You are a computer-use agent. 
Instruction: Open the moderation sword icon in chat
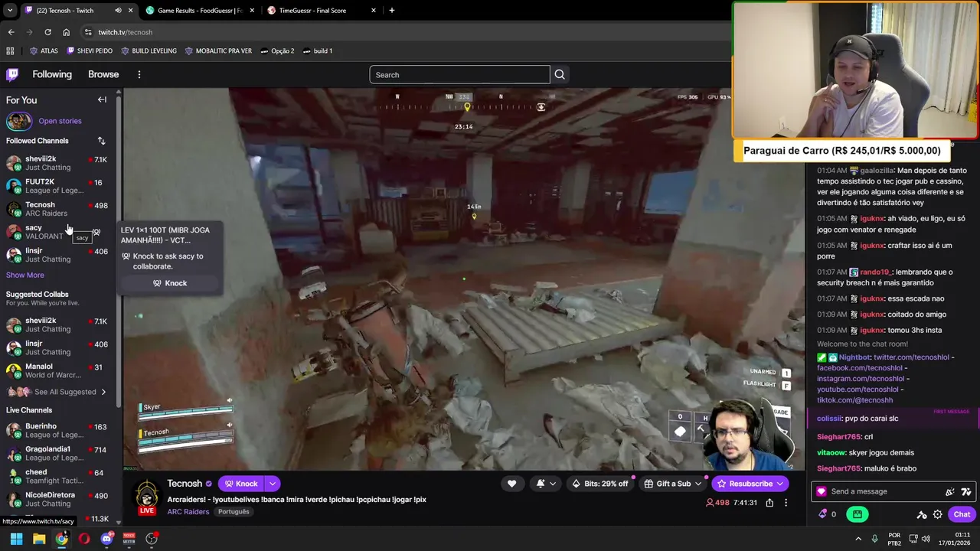[x=922, y=514]
